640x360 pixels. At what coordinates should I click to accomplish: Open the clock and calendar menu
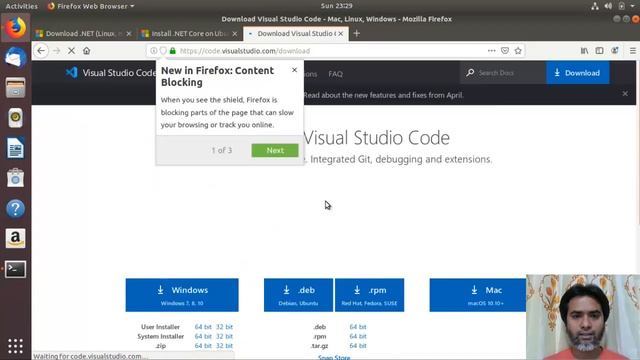(x=336, y=6)
